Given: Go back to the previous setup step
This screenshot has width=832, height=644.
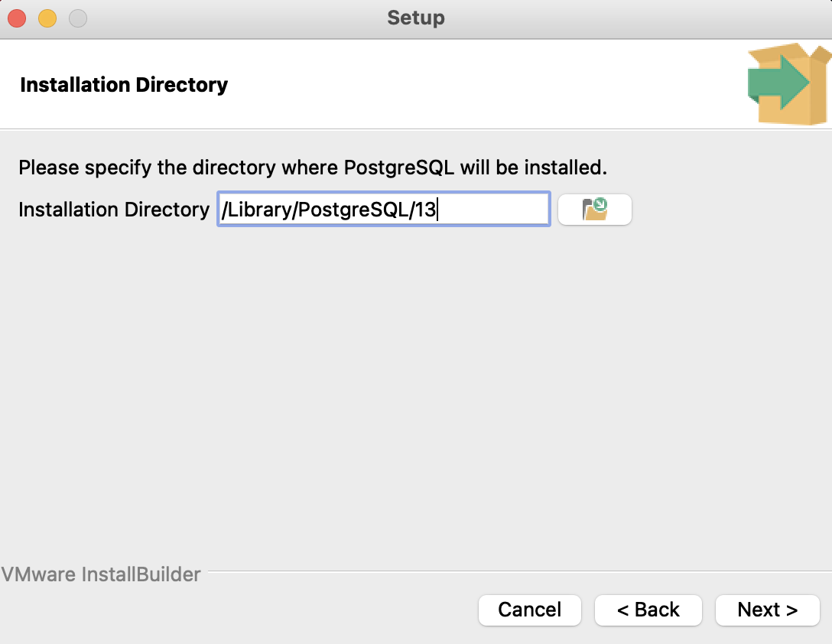Looking at the screenshot, I should tap(648, 610).
